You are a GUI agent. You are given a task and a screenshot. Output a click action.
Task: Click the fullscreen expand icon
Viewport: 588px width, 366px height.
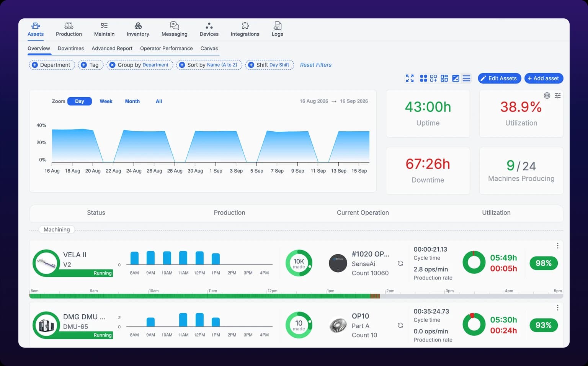(x=410, y=78)
